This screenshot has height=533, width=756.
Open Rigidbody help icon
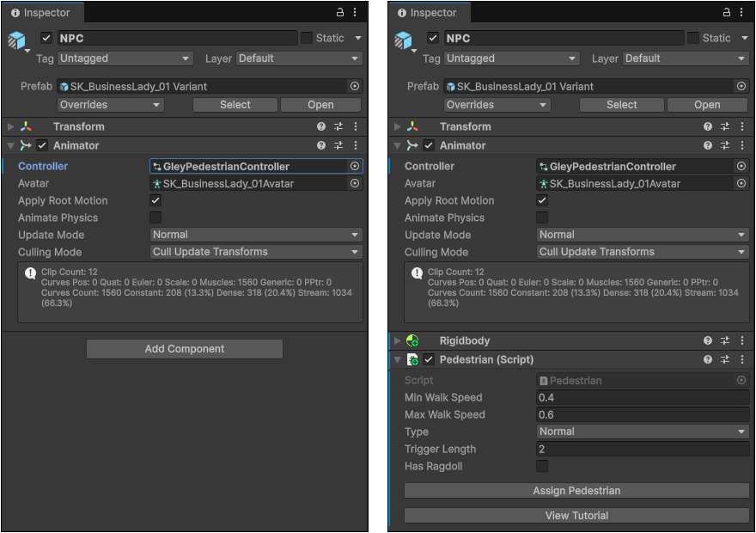708,340
